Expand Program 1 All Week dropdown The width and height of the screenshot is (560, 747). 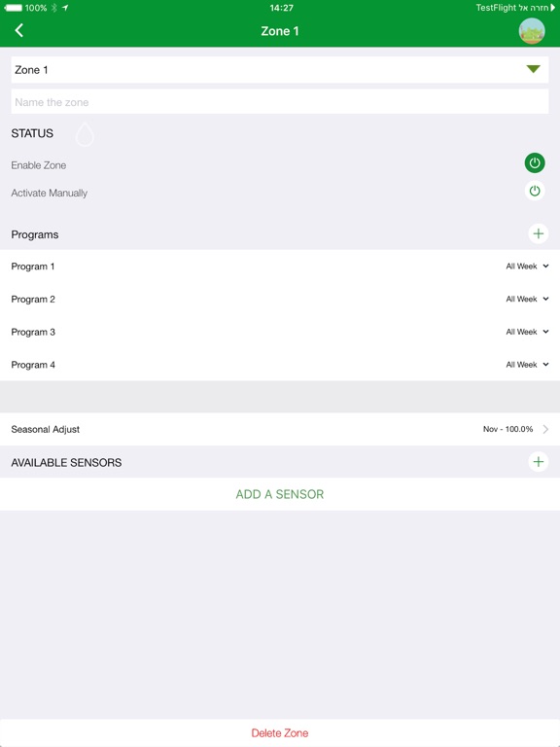[x=527, y=267]
